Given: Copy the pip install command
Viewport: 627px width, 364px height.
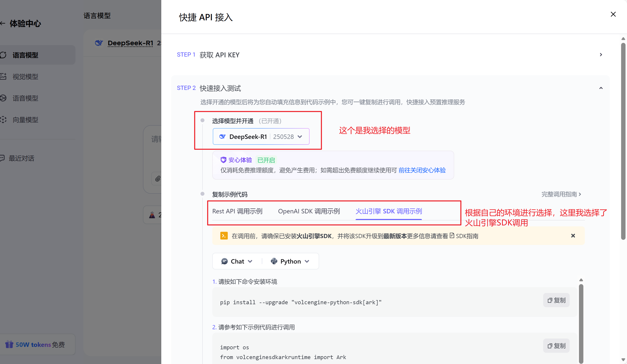Looking at the screenshot, I should (x=556, y=300).
